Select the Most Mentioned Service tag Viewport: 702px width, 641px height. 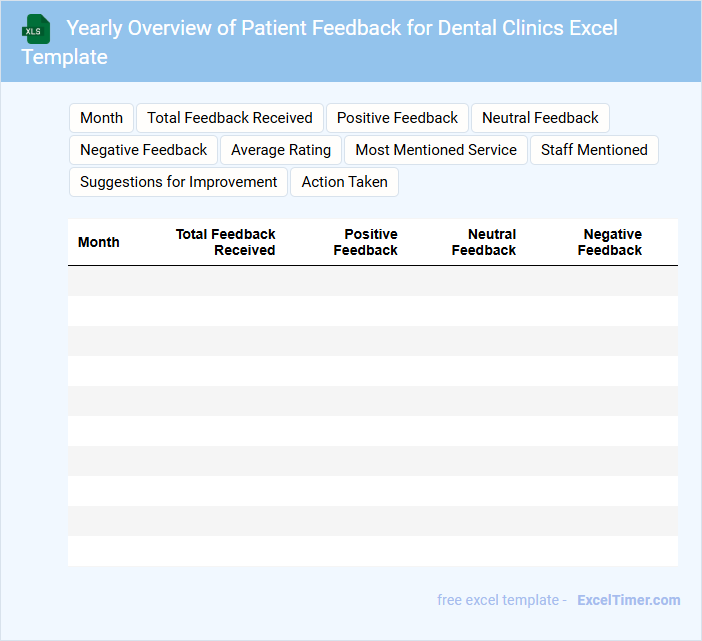[x=436, y=150]
